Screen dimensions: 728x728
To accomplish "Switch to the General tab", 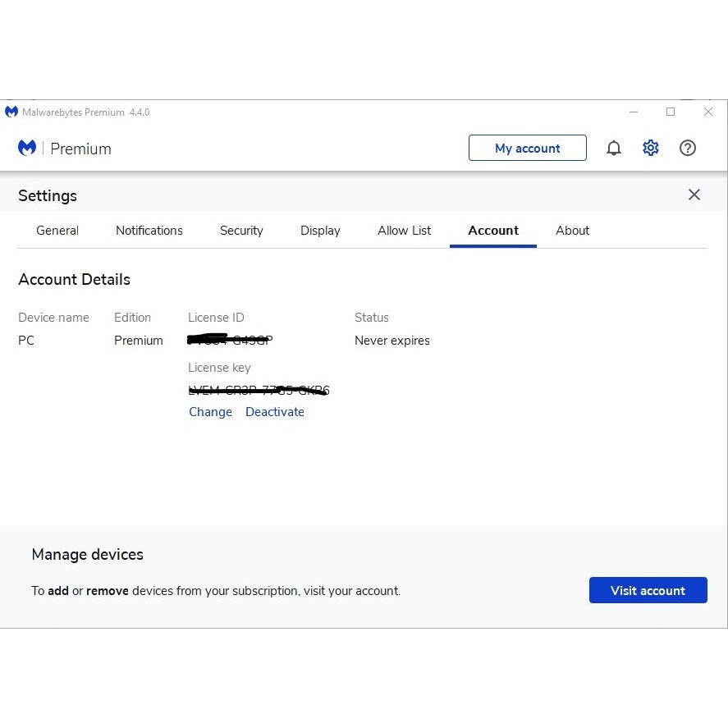I will 57,231.
